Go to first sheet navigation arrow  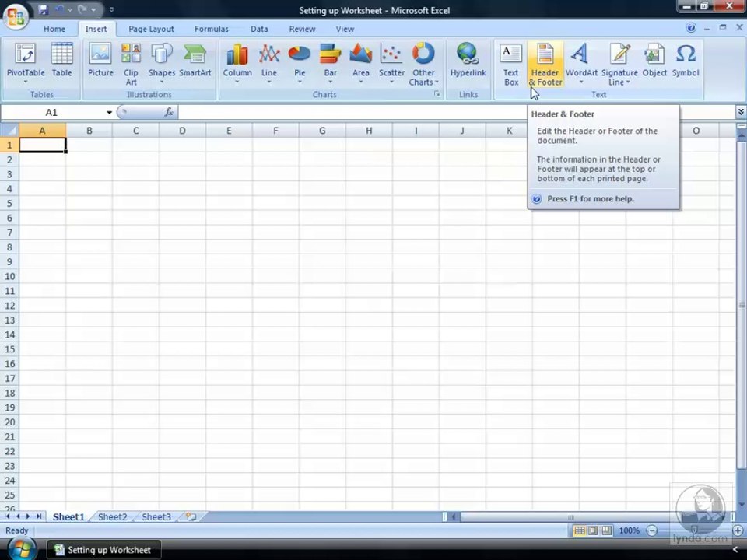pos(7,516)
